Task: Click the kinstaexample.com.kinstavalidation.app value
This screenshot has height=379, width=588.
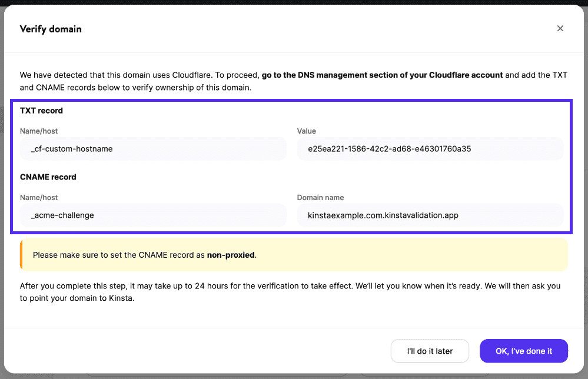Action: [431, 215]
